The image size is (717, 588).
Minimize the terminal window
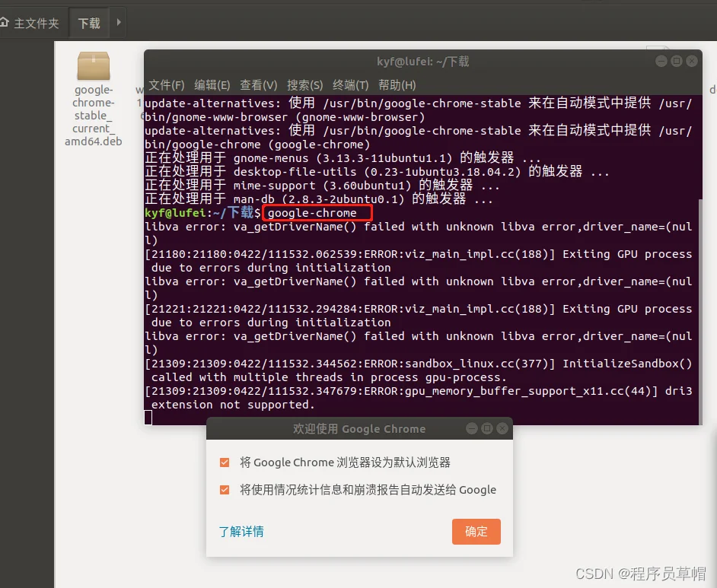pyautogui.click(x=661, y=61)
